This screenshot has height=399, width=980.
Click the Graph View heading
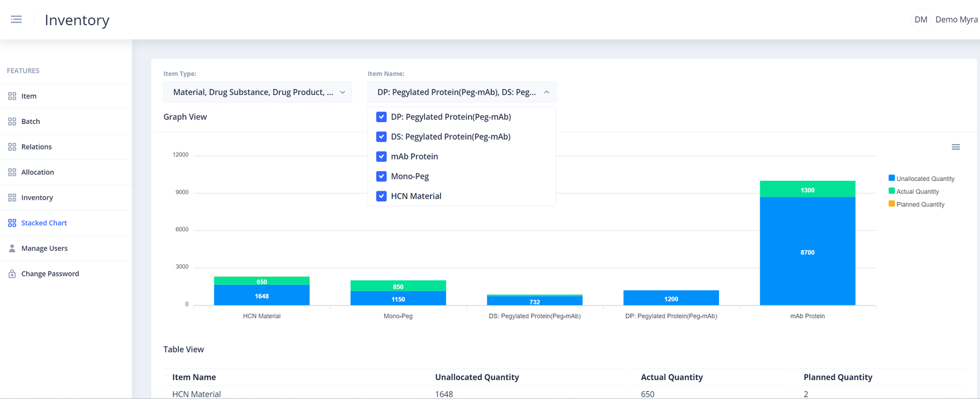coord(185,117)
